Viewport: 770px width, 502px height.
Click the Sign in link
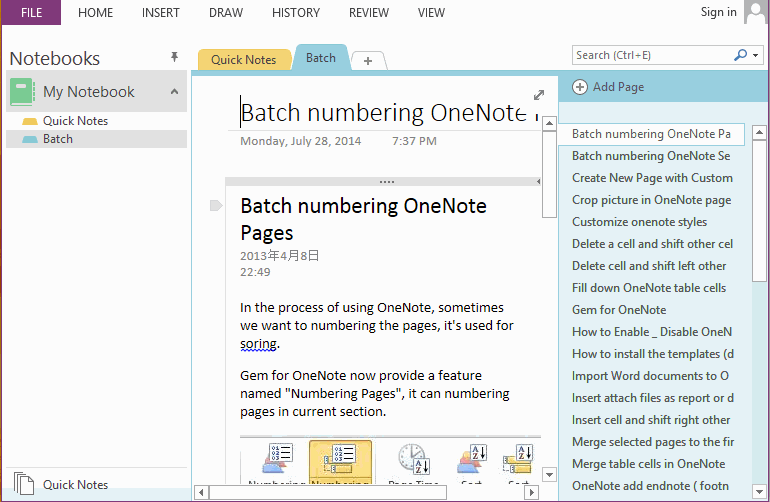click(x=718, y=12)
